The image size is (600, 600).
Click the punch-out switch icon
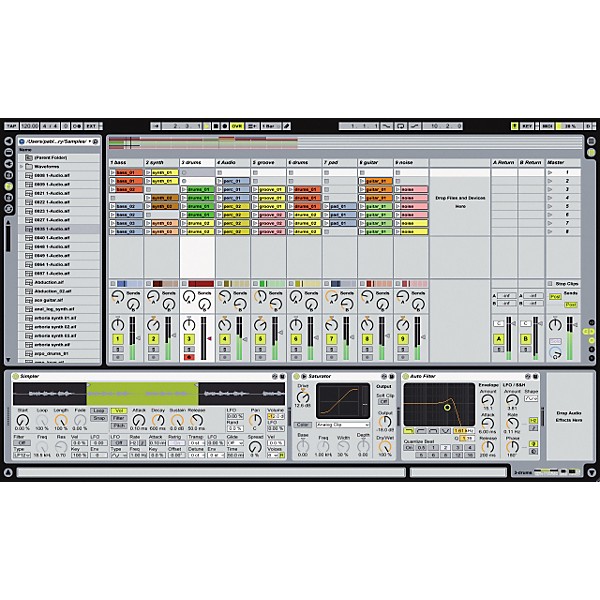coord(415,126)
